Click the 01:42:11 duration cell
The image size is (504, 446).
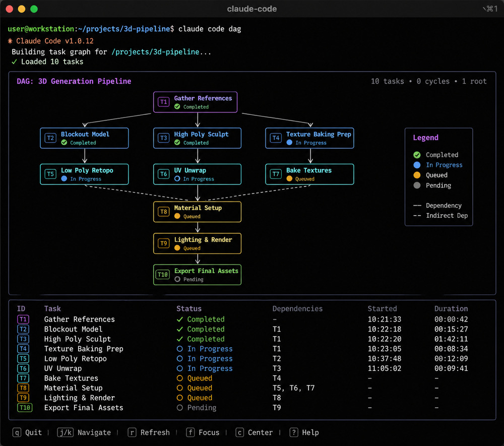tap(451, 339)
